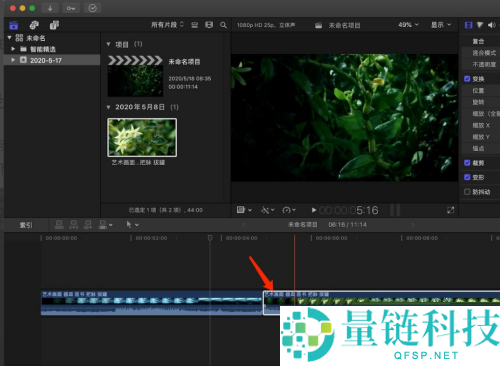Click the 缩放 X parameter row
This screenshot has height=366, width=500.
pos(480,125)
